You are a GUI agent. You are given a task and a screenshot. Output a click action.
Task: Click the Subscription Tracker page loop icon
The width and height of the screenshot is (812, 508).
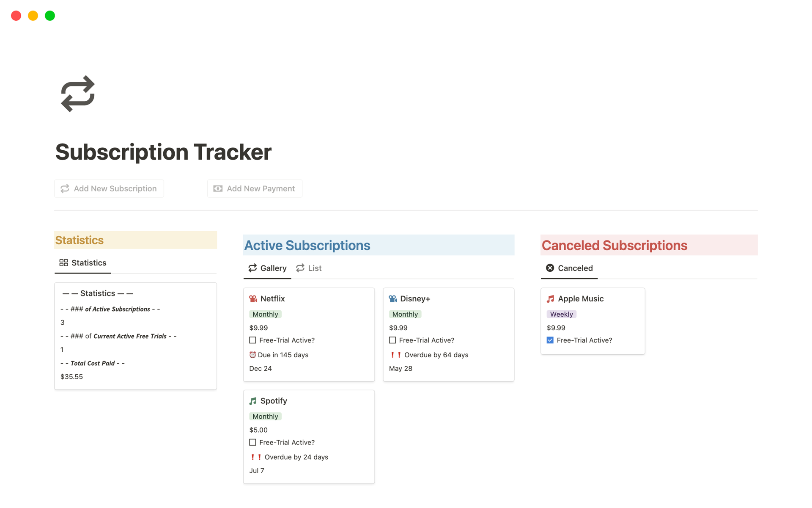pos(78,94)
